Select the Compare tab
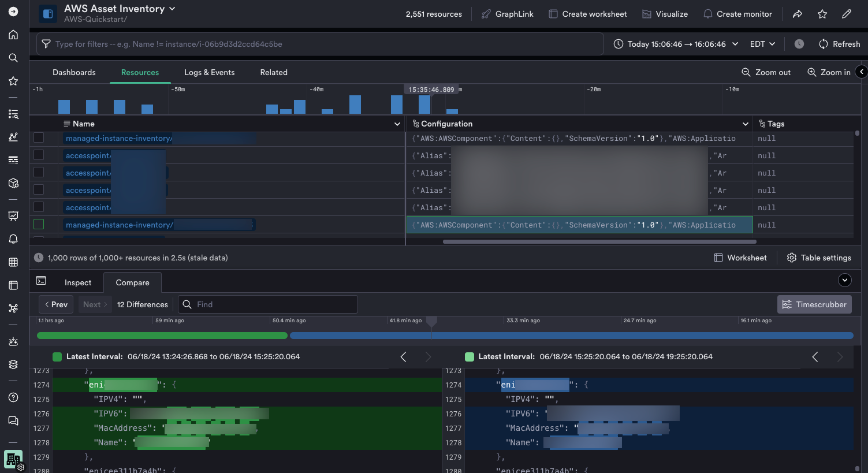The height and width of the screenshot is (473, 868). [x=133, y=282]
